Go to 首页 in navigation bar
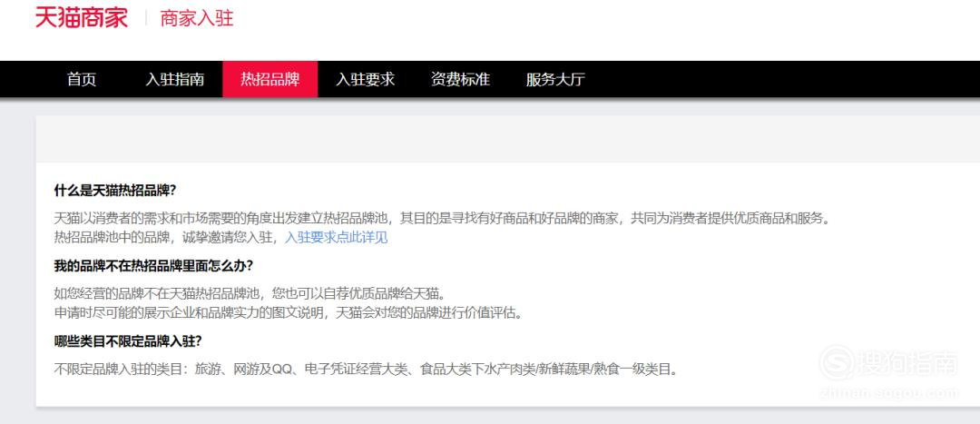 [x=82, y=79]
